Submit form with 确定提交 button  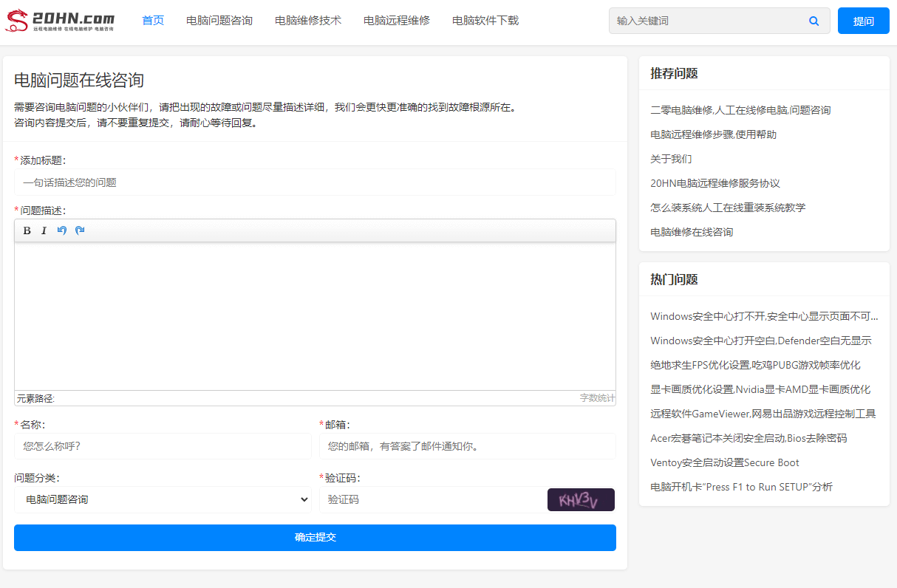pos(315,538)
